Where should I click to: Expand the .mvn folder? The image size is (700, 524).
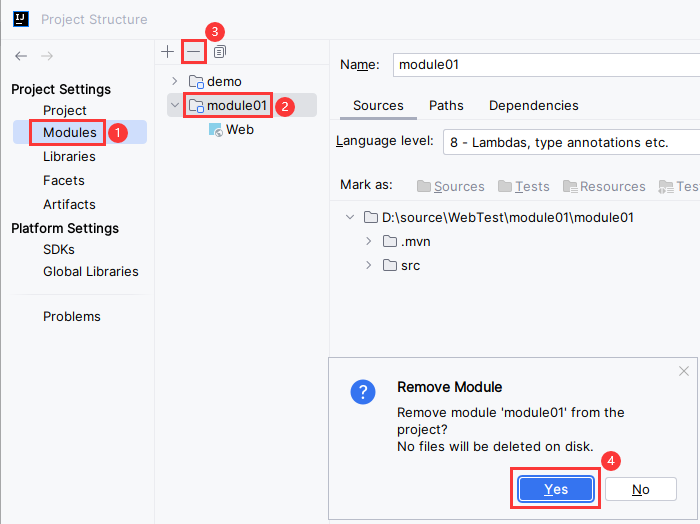369,241
